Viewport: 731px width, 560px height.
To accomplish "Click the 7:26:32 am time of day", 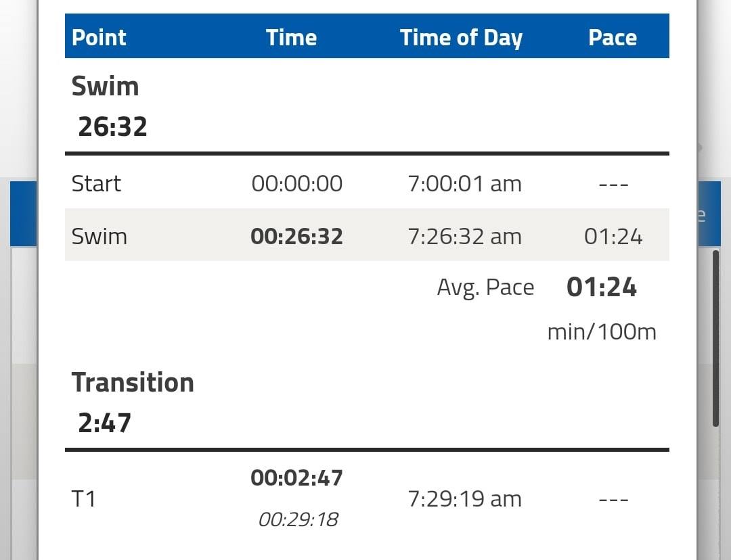I will point(465,236).
